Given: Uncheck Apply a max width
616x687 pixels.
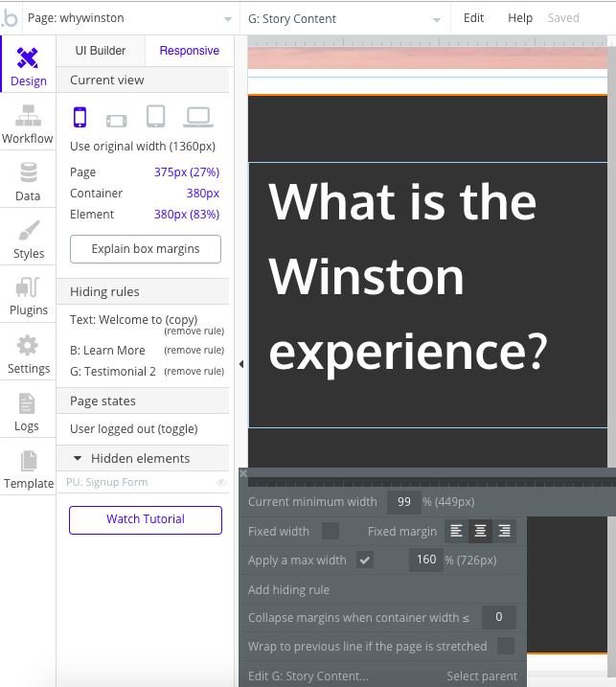Looking at the screenshot, I should (x=364, y=560).
